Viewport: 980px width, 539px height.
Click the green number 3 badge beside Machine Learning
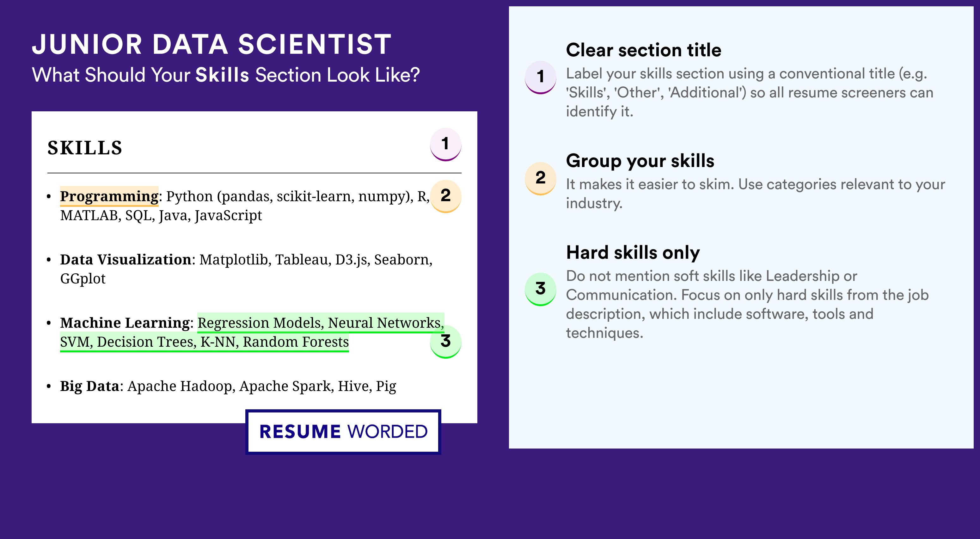pos(445,341)
